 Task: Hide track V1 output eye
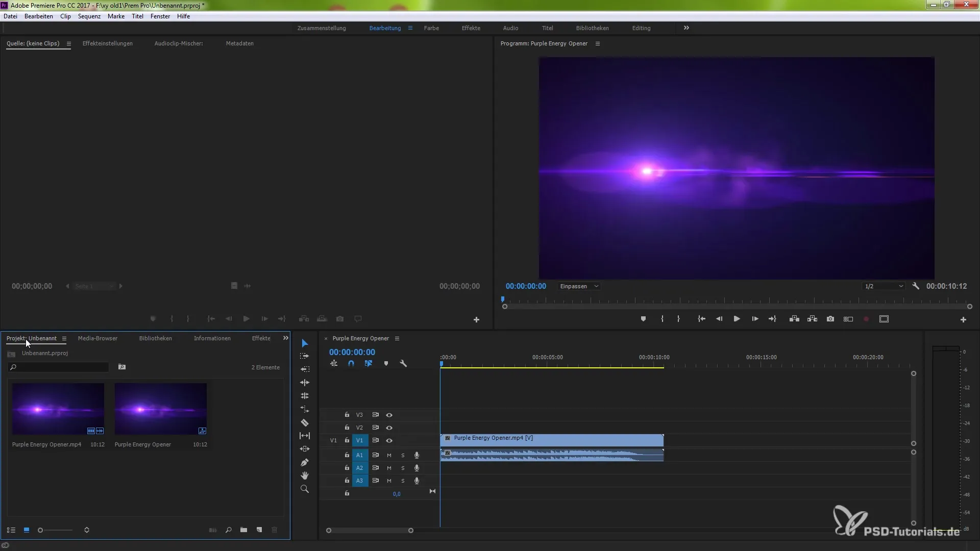[x=389, y=440]
